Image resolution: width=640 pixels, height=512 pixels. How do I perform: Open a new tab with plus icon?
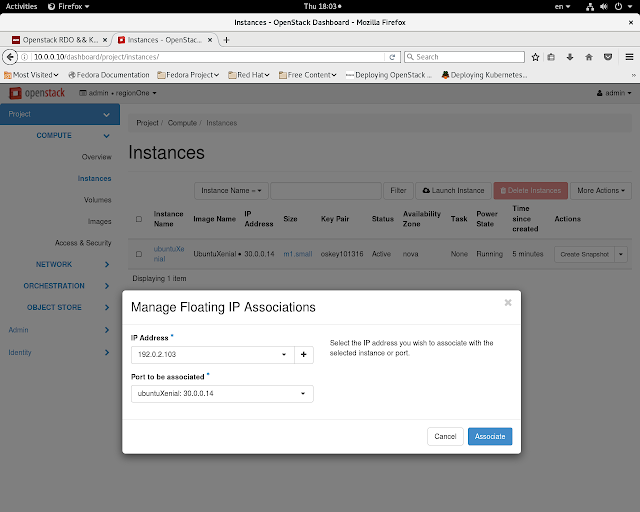coord(227,40)
